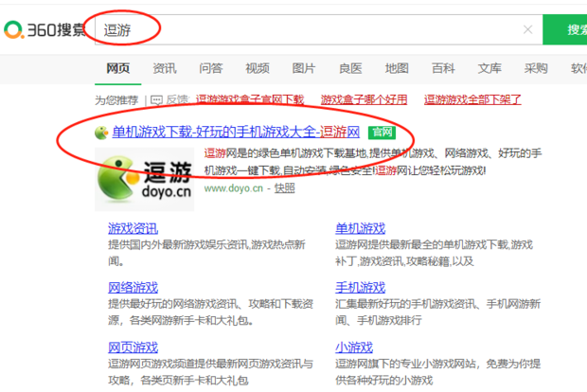This screenshot has width=587, height=392.
Task: Switch to the 视频 tab
Action: pos(258,68)
